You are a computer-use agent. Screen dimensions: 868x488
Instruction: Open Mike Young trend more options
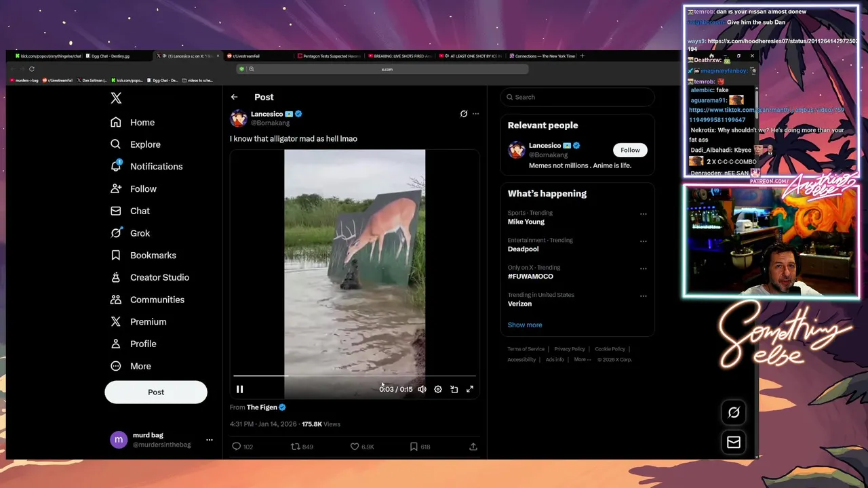click(643, 214)
